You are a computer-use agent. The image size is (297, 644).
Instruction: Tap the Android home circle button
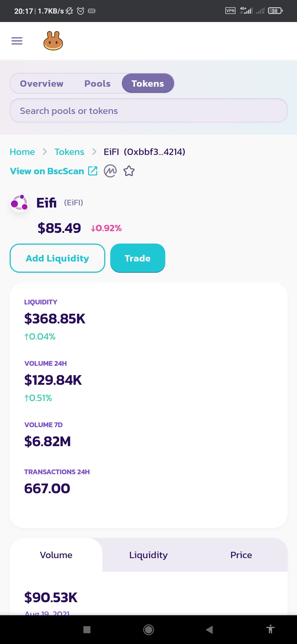click(x=148, y=629)
